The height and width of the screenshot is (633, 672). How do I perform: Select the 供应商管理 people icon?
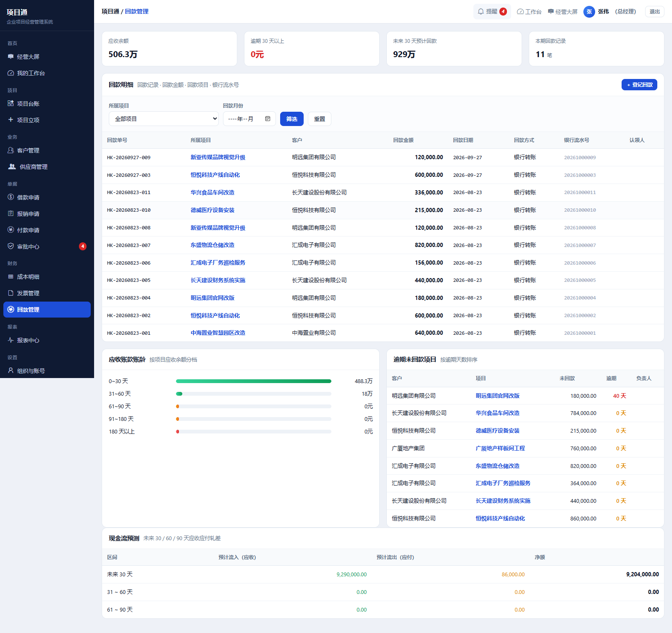point(12,167)
